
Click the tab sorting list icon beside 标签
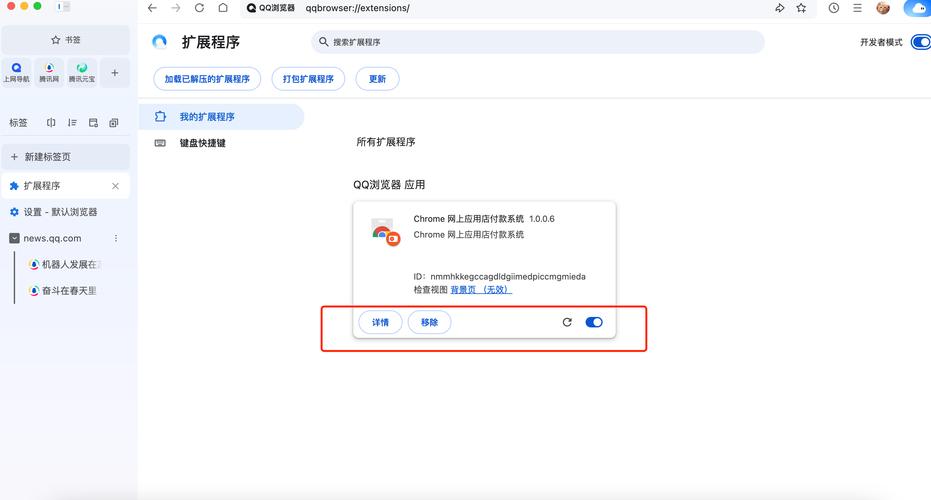pyautogui.click(x=72, y=122)
